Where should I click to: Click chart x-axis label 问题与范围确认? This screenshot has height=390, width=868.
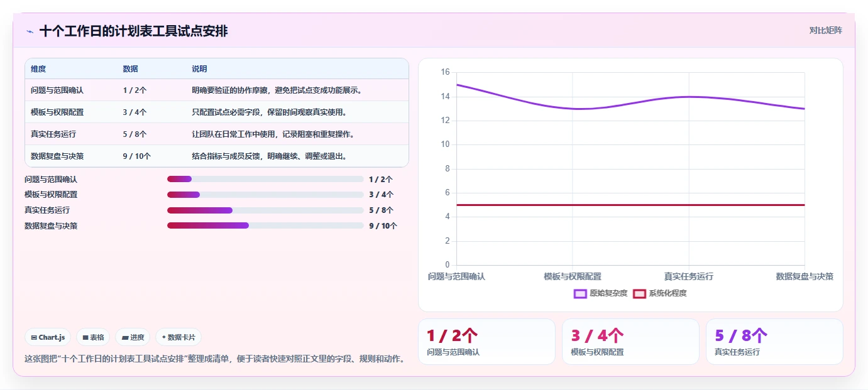[x=456, y=276]
